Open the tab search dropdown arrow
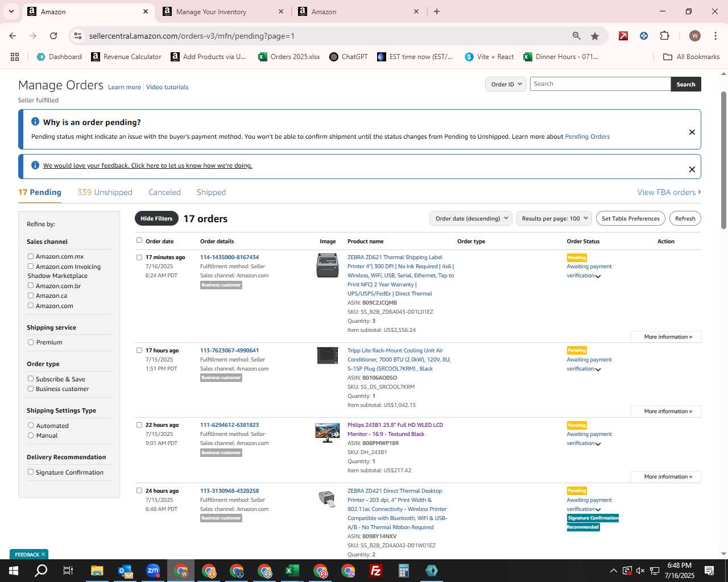 coord(11,11)
